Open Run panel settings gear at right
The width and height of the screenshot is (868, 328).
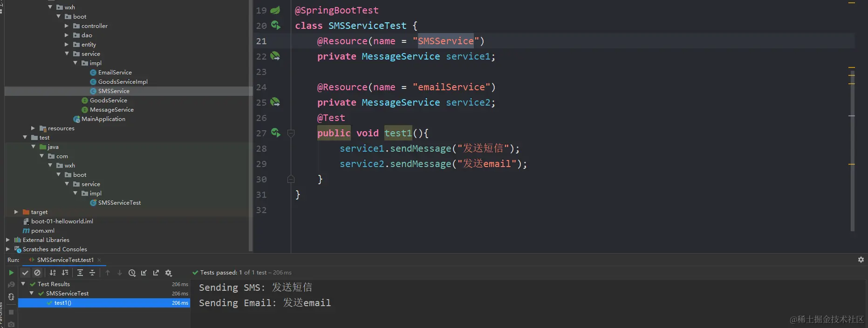[861, 260]
